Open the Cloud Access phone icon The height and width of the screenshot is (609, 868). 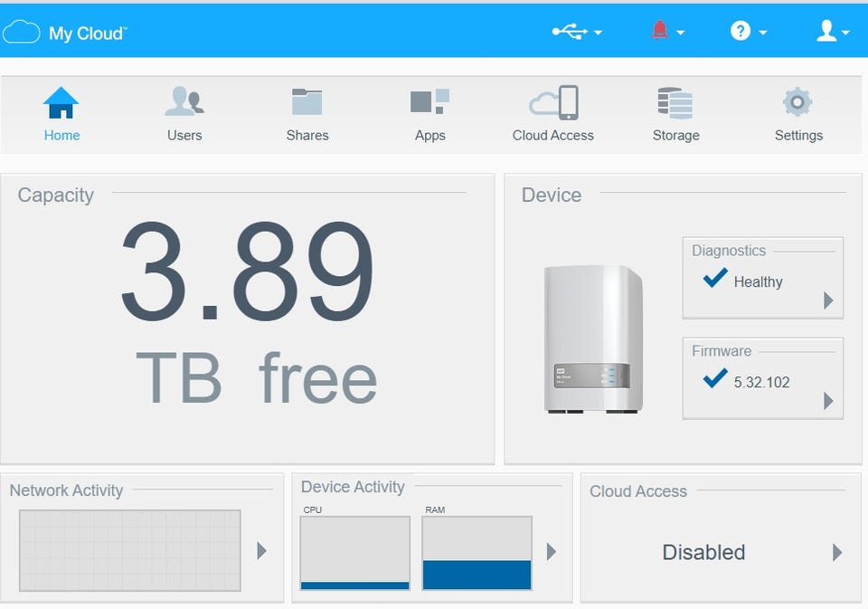point(553,102)
